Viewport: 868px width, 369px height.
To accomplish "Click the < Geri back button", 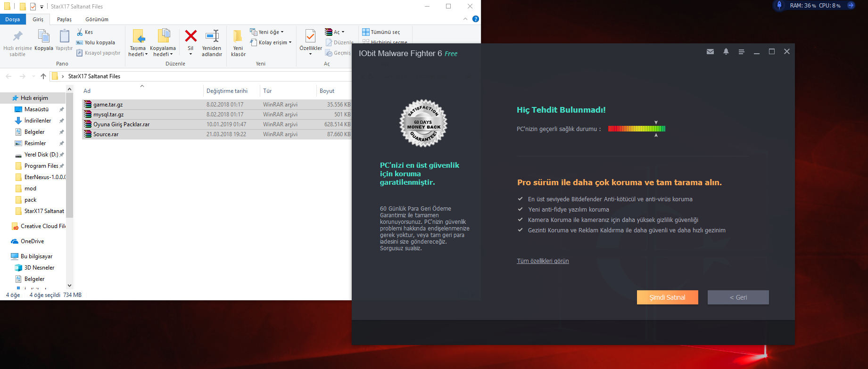I will pyautogui.click(x=738, y=297).
